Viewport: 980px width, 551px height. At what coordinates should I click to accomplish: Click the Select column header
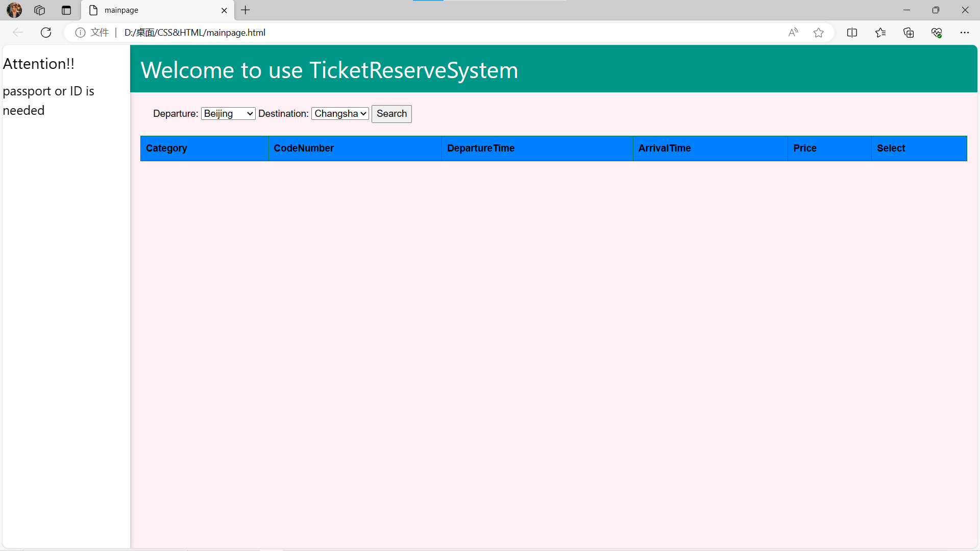click(x=919, y=148)
